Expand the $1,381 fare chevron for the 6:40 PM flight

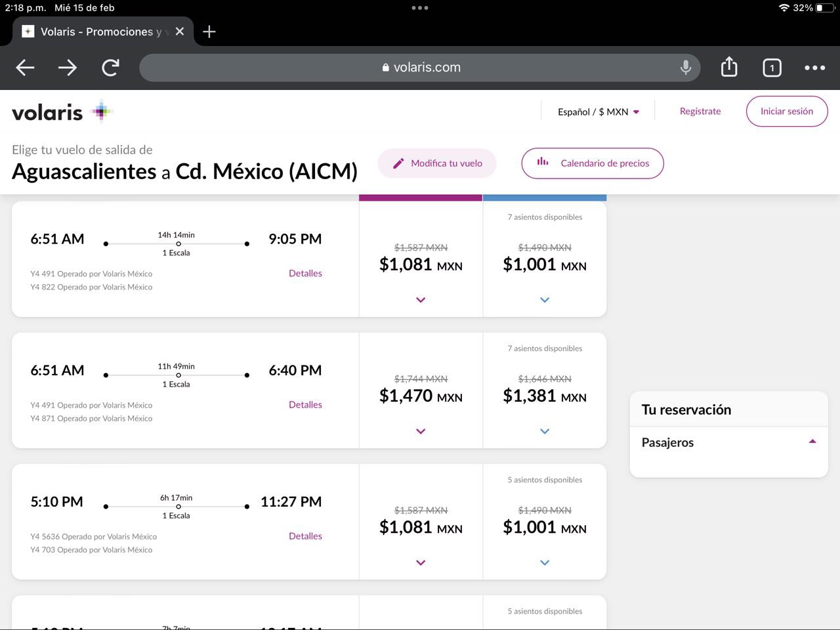545,431
